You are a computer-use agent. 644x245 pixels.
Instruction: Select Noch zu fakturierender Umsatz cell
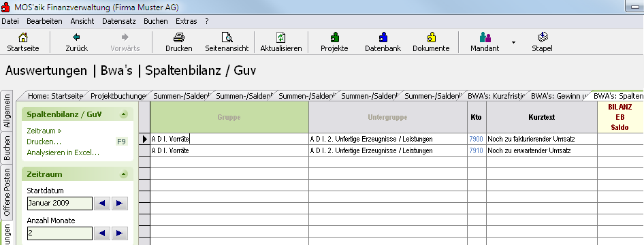tap(542, 139)
